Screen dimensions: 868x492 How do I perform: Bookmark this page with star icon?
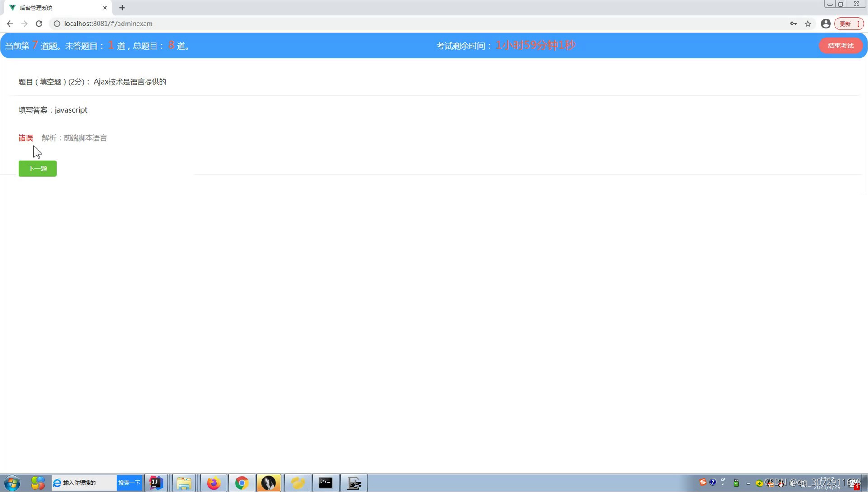tap(808, 24)
